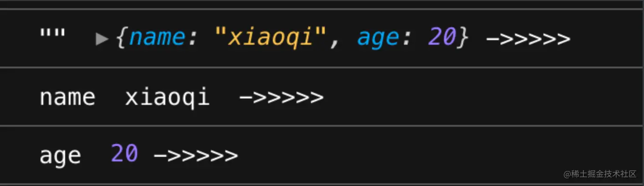Viewport: 644px width, 186px height.
Task: Click the @ symbol in the watermark
Action: 567,175
